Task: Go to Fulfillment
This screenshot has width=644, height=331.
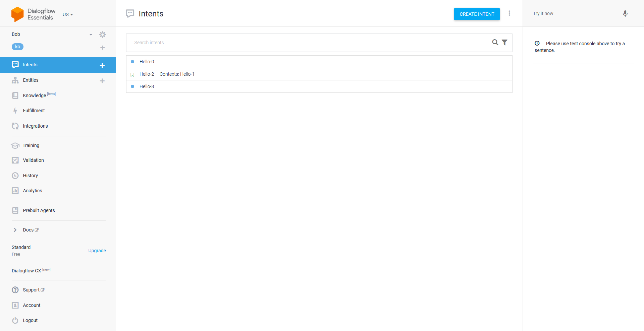Action: tap(34, 111)
